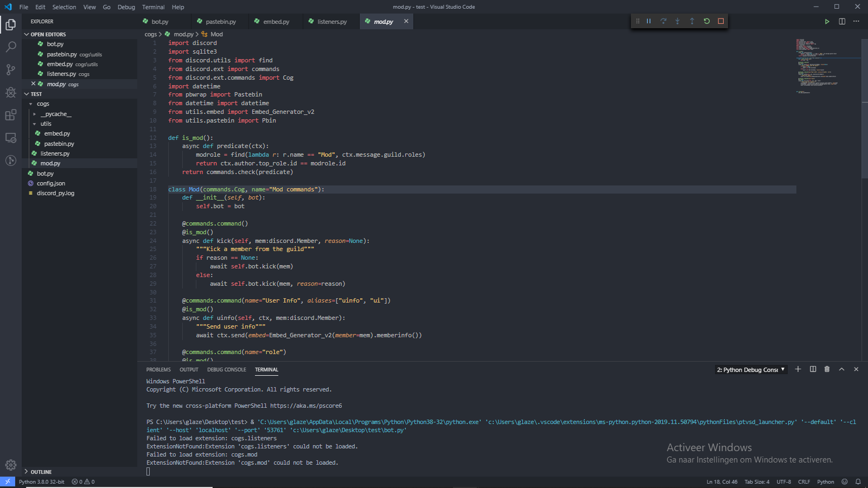
Task: Restart the debug session
Action: point(706,21)
